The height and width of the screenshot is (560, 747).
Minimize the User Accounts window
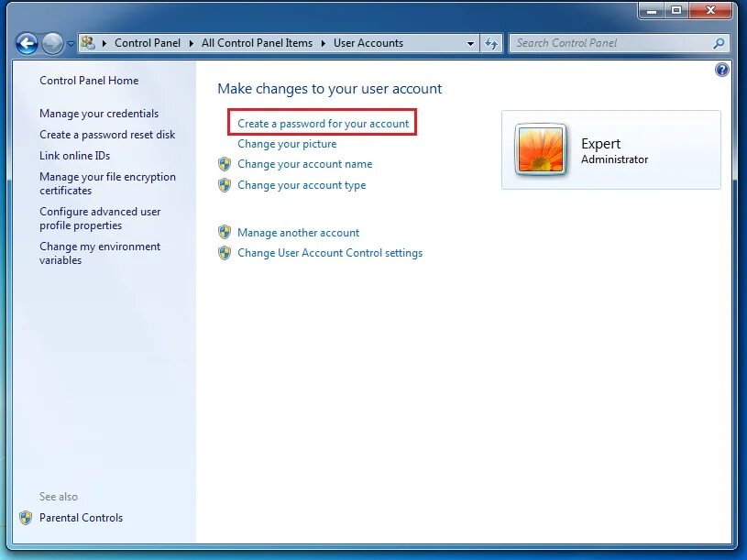click(652, 10)
